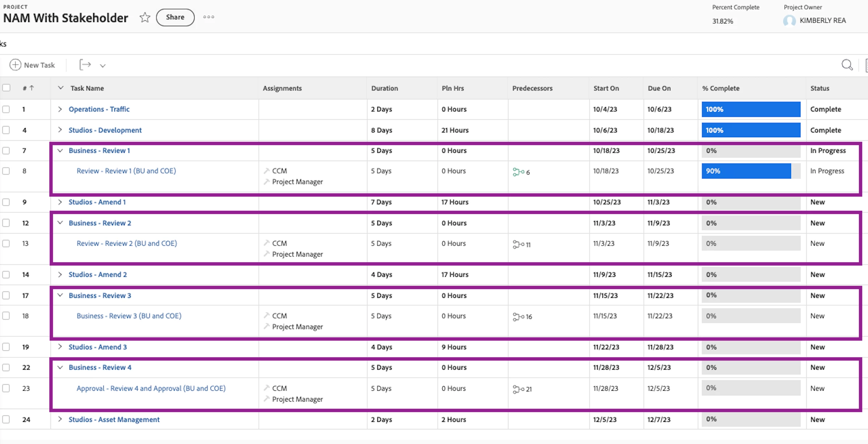Expand the Operations - Traffic parent task
This screenshot has height=444, width=868.
[60, 109]
